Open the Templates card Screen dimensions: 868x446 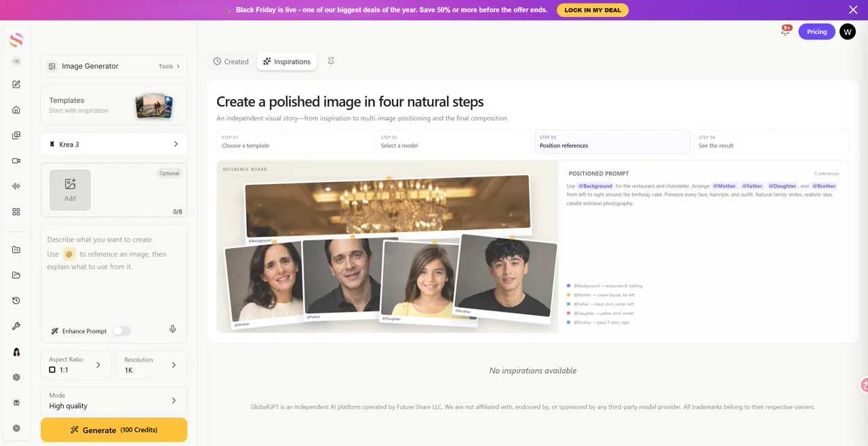click(114, 105)
